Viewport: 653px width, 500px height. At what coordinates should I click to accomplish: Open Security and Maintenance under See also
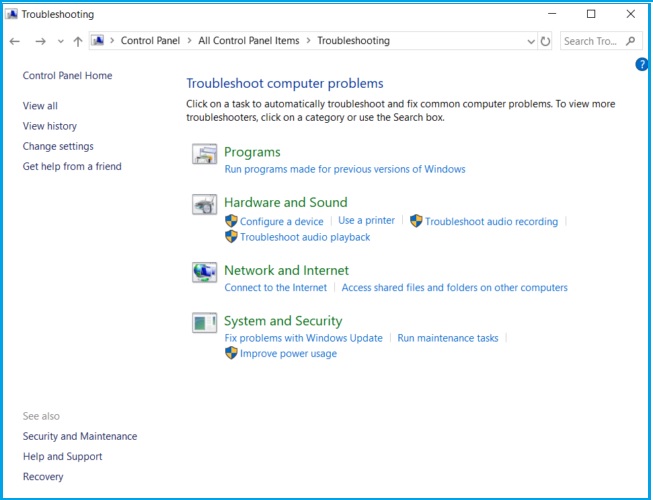(80, 436)
